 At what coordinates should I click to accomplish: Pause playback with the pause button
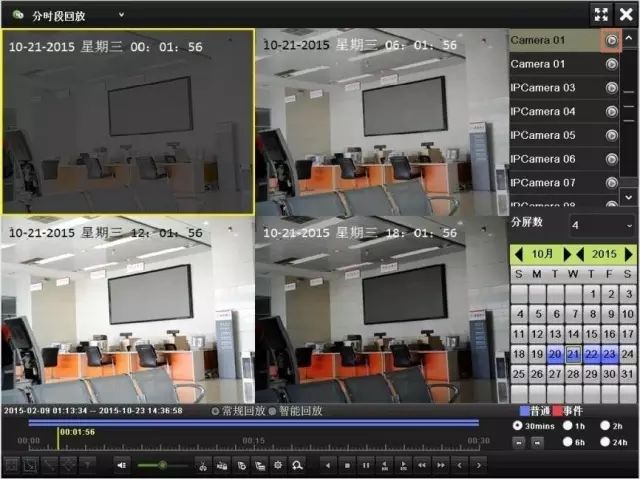click(365, 465)
